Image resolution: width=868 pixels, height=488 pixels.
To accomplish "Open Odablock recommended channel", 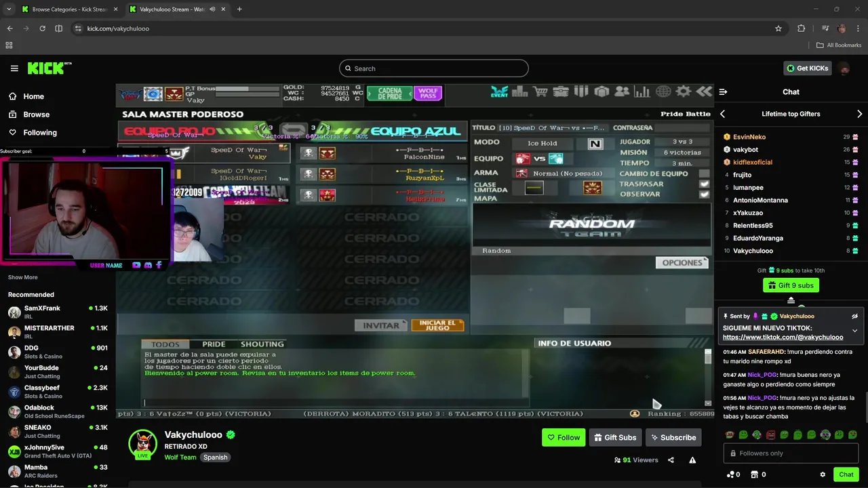I will pos(58,411).
